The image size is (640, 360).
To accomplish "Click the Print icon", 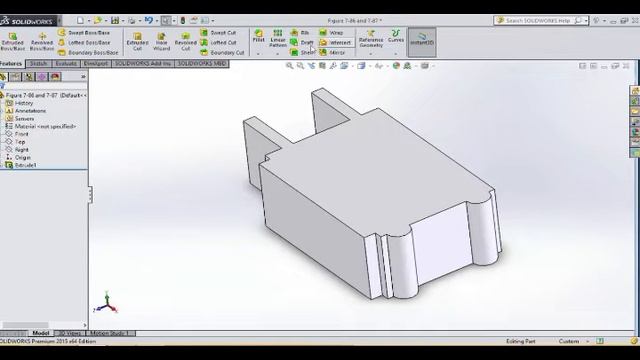I will (x=132, y=20).
